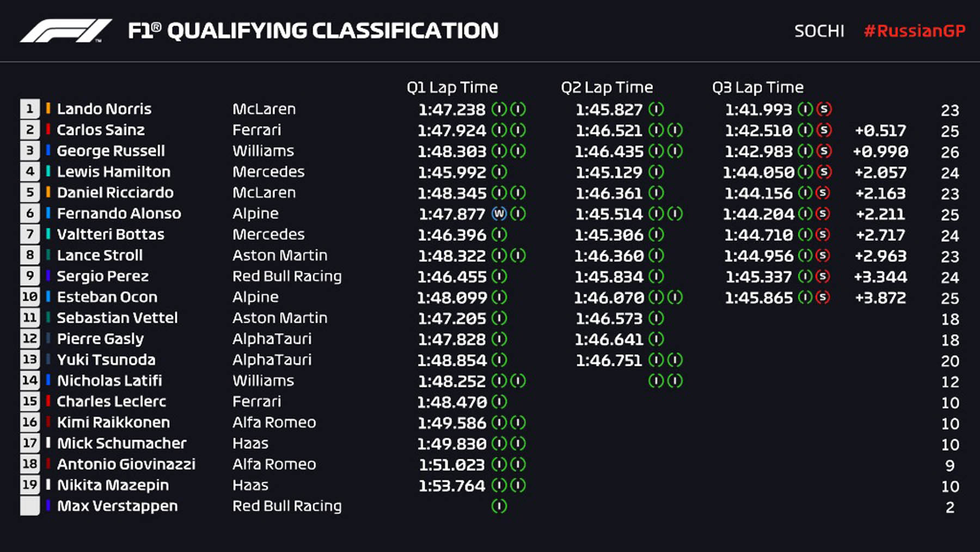
Task: Click the soft tyre icon in Sainz's Q3
Action: coord(824,130)
